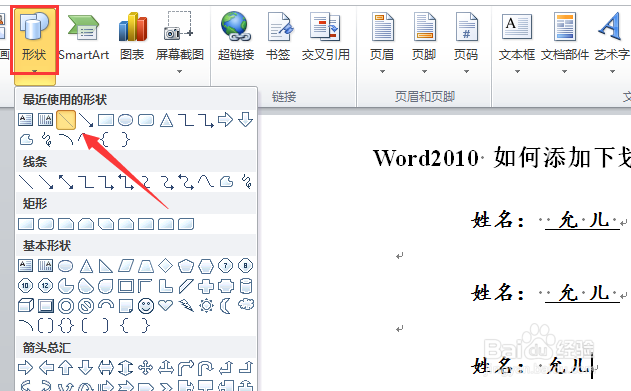Select the up block arrow in 箭头总汇
The image size is (631, 391).
pyautogui.click(x=66, y=367)
